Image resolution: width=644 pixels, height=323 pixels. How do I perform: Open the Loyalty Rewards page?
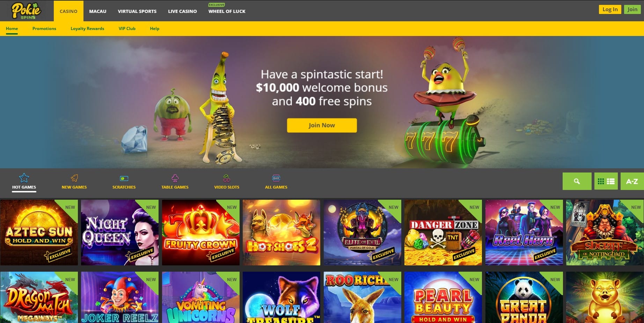pyautogui.click(x=87, y=29)
